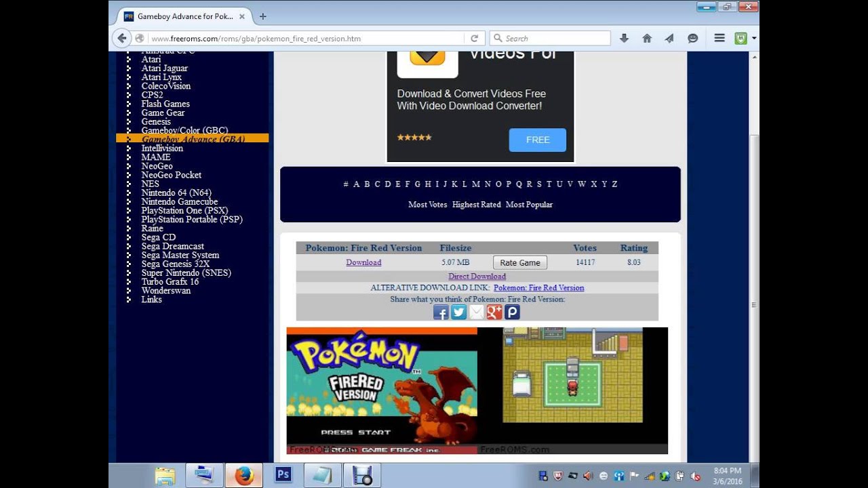This screenshot has width=868, height=488.
Task: Open Flash Games sidebar link
Action: point(165,104)
